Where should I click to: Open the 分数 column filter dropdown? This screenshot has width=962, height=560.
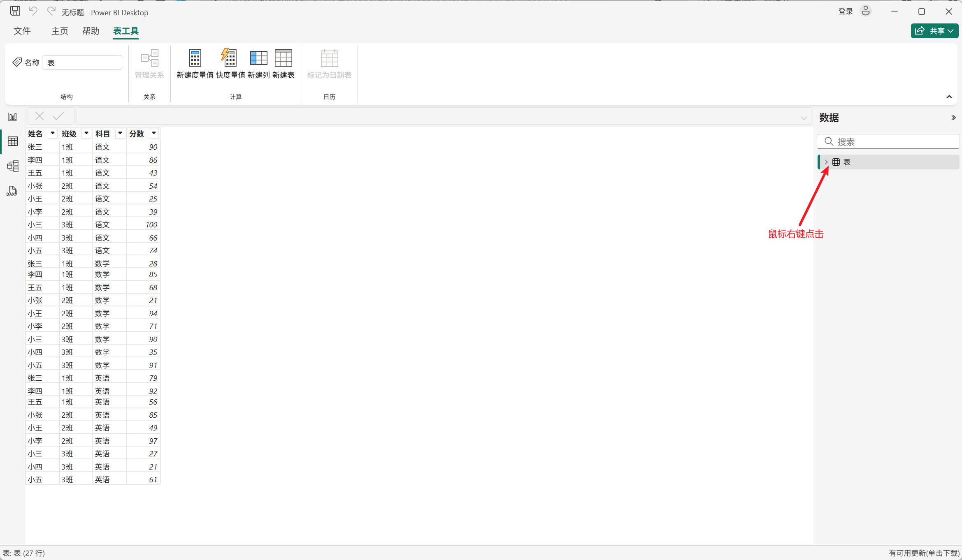click(x=153, y=133)
